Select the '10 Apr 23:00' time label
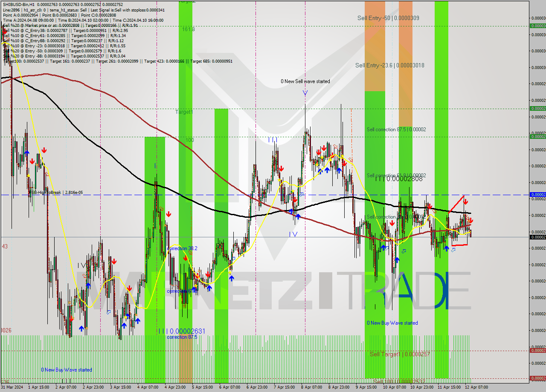Screen dimensions: 546x392 click(422, 387)
